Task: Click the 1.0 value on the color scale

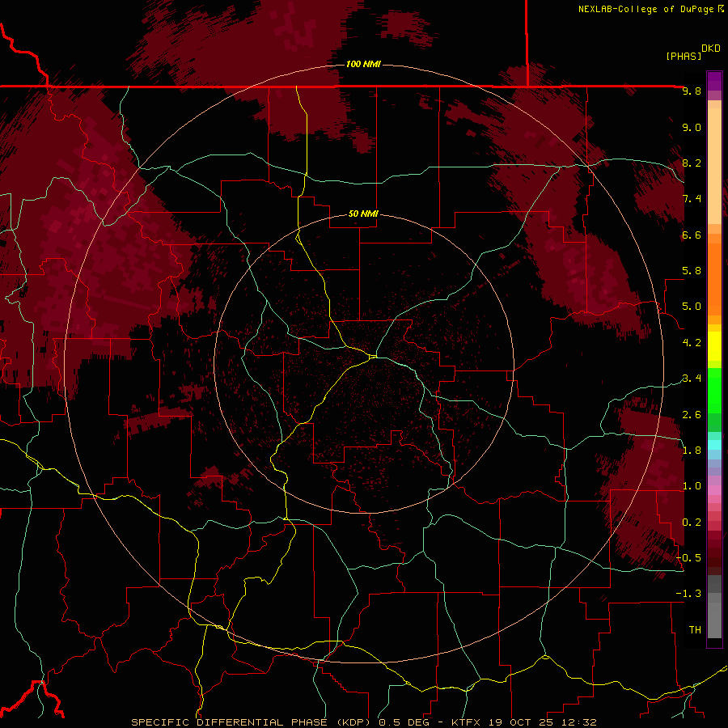Action: point(692,486)
